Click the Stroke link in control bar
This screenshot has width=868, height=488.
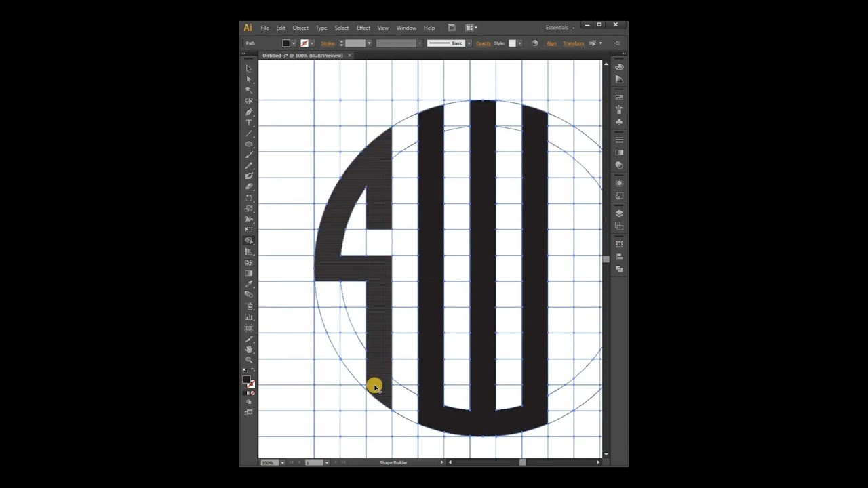pos(328,43)
